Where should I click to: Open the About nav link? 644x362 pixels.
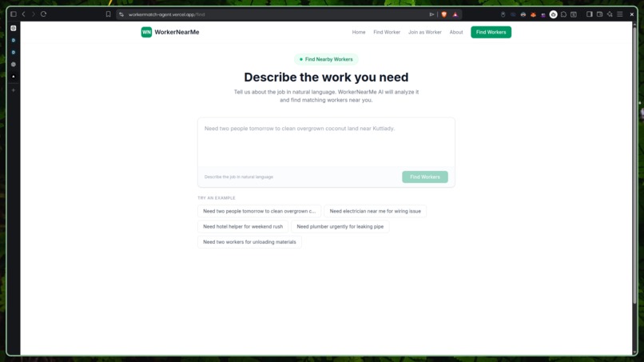[456, 32]
